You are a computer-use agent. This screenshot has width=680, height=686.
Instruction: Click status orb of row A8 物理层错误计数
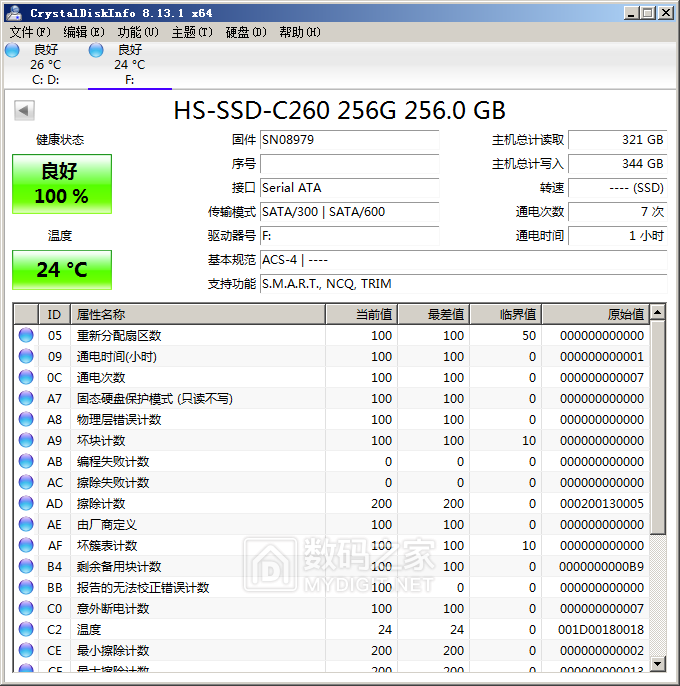(x=26, y=420)
